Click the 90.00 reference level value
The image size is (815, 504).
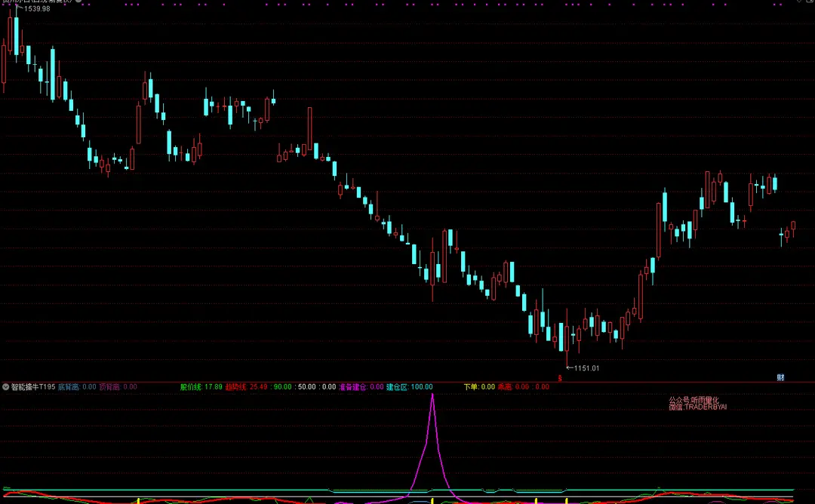click(282, 387)
